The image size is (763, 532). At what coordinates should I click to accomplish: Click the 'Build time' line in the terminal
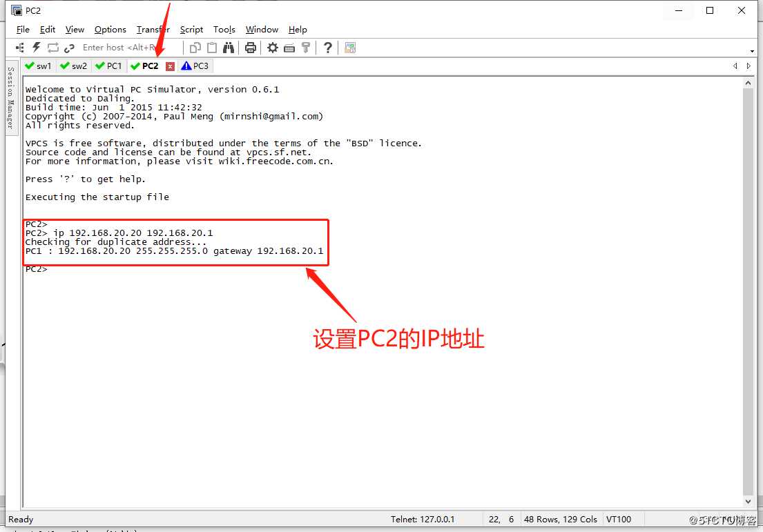coord(113,107)
